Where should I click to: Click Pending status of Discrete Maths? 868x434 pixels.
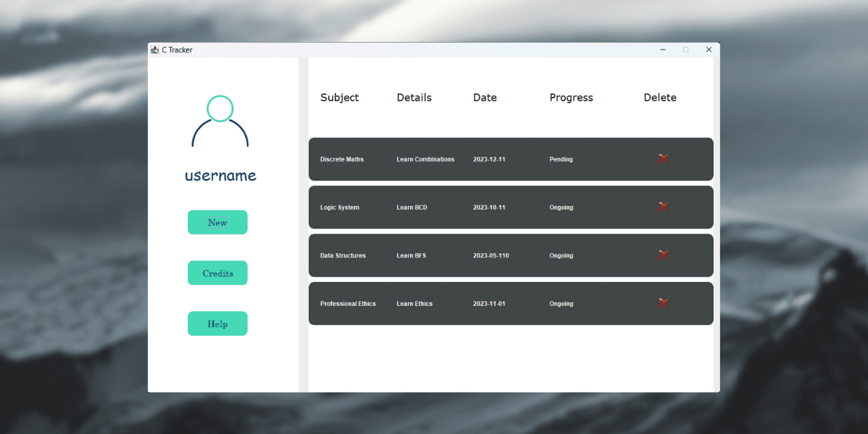click(x=561, y=159)
